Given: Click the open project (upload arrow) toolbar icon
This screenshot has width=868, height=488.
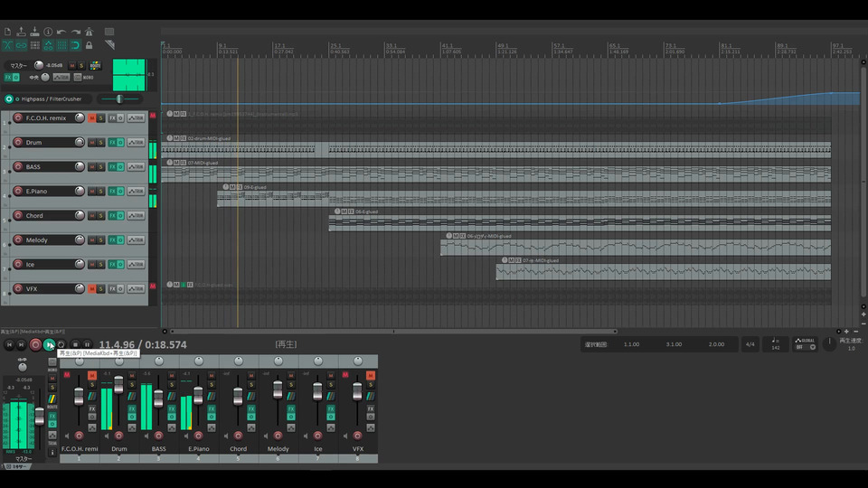Looking at the screenshot, I should point(21,33).
